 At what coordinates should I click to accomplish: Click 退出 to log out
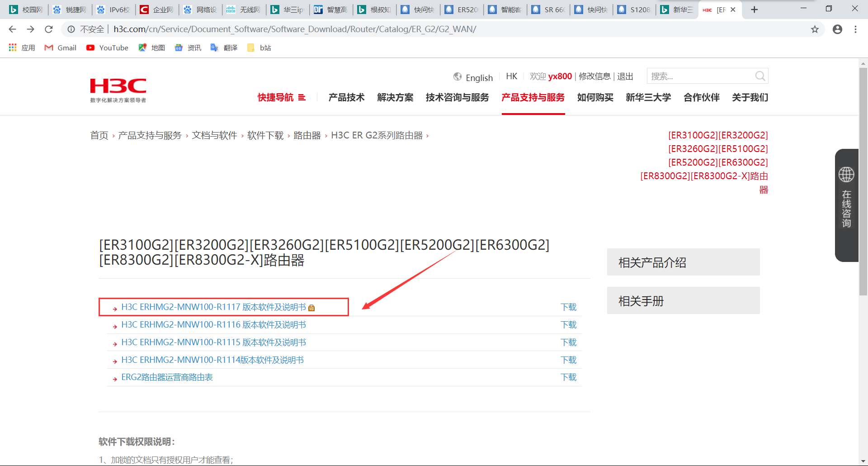pos(625,76)
